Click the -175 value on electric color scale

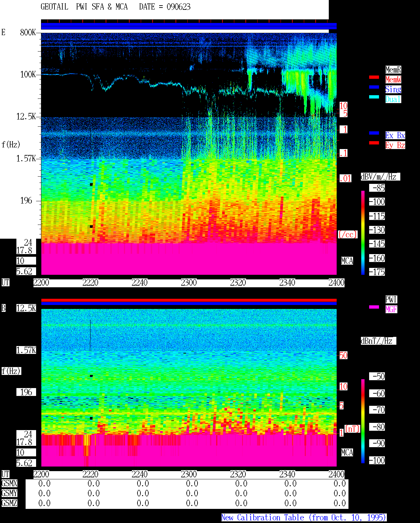click(377, 272)
